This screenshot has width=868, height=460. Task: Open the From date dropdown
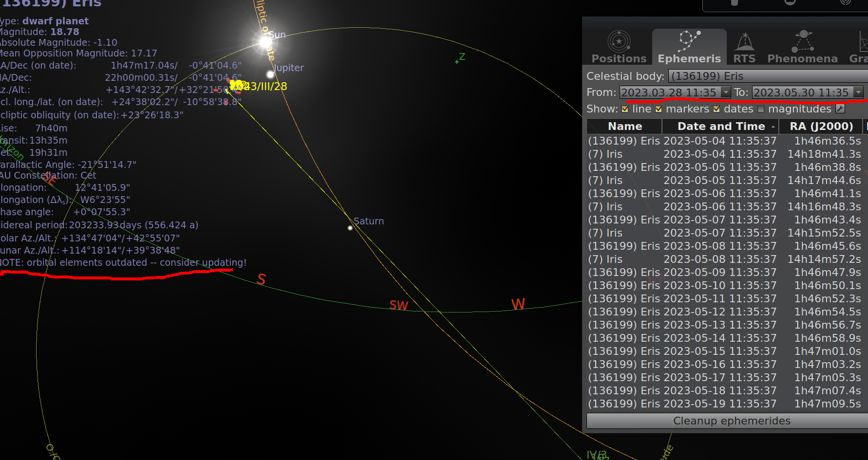[725, 92]
